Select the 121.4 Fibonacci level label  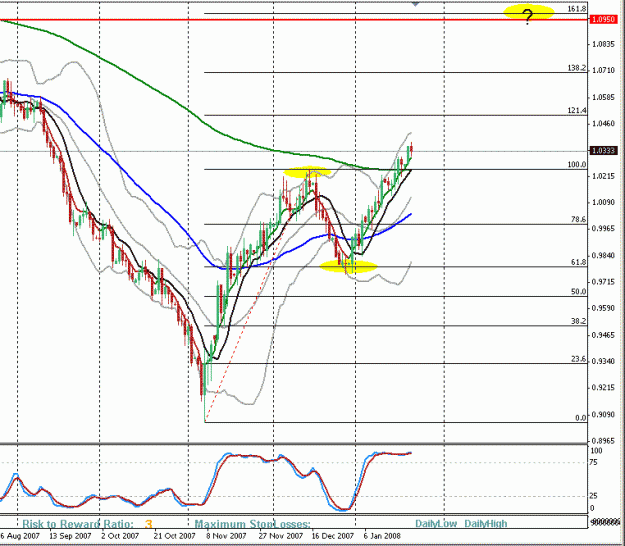click(577, 111)
